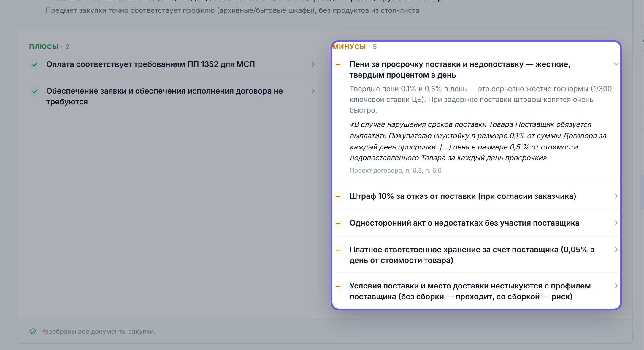This screenshot has height=350, width=644.
Task: Select the МИНУСЫ section heading
Action: coord(349,47)
